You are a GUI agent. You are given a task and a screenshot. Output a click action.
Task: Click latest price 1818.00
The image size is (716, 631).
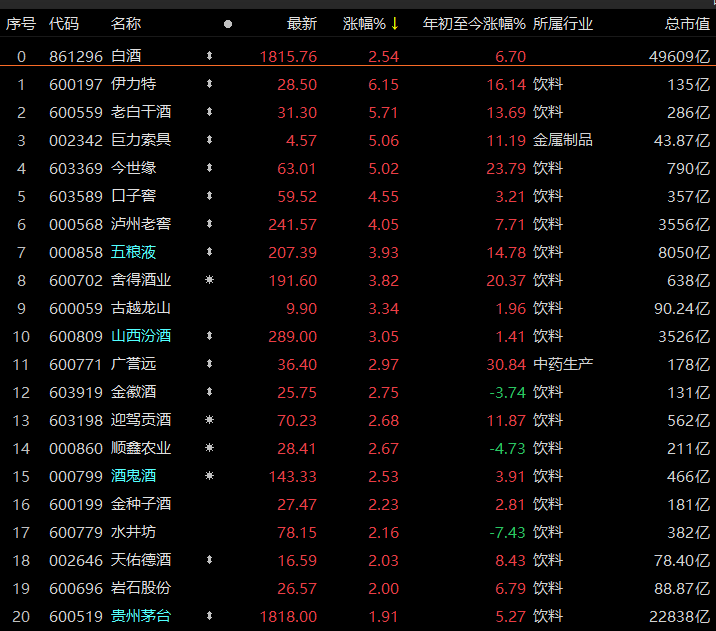click(288, 617)
